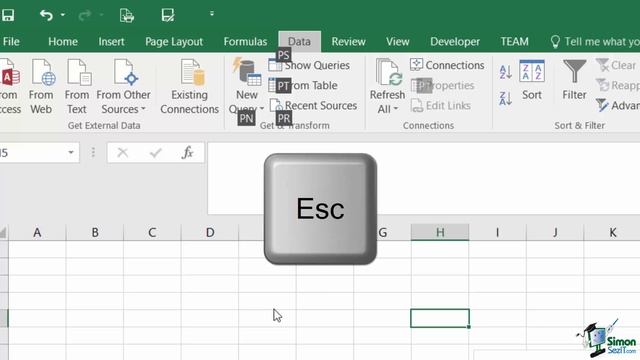Sort Z to A descending icon
The height and width of the screenshot is (360, 640).
click(x=506, y=98)
